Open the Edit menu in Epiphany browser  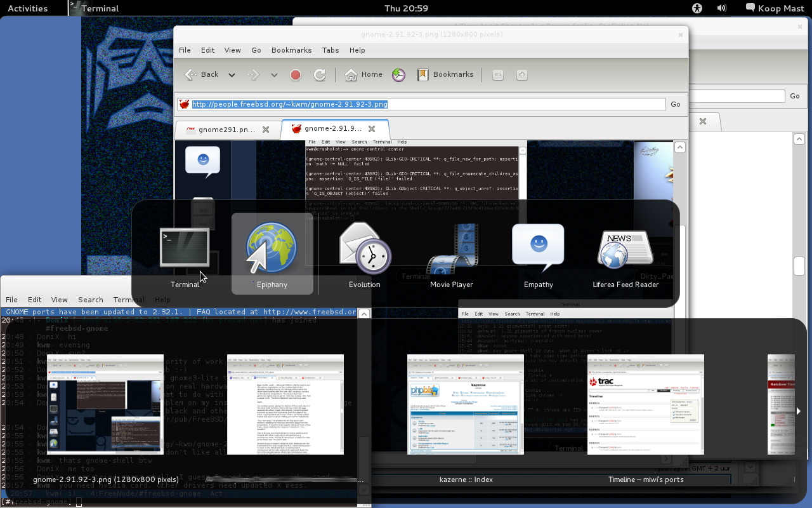tap(208, 50)
